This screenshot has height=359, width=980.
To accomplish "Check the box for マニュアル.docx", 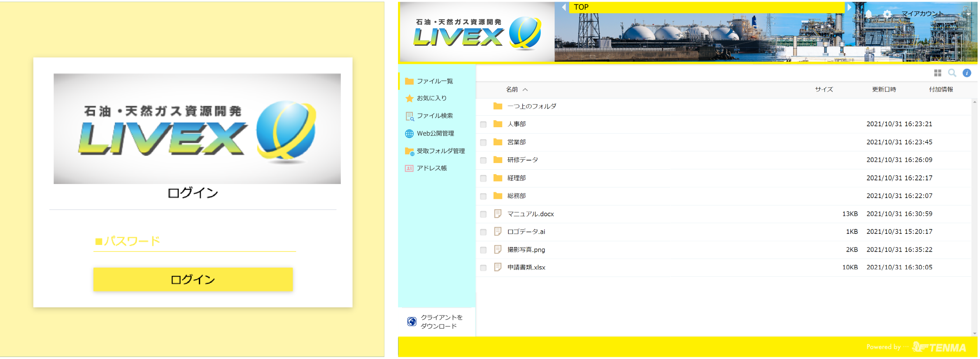I will pyautogui.click(x=483, y=214).
